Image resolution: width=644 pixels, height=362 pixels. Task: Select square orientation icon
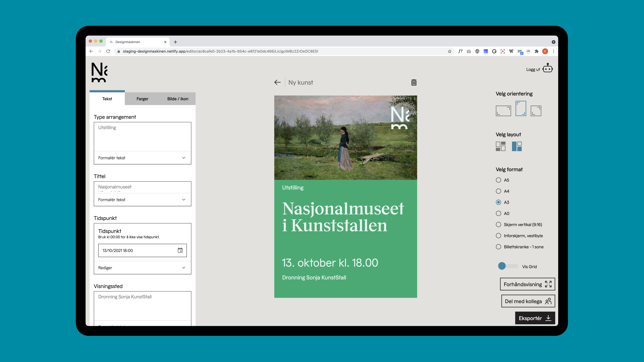(536, 111)
